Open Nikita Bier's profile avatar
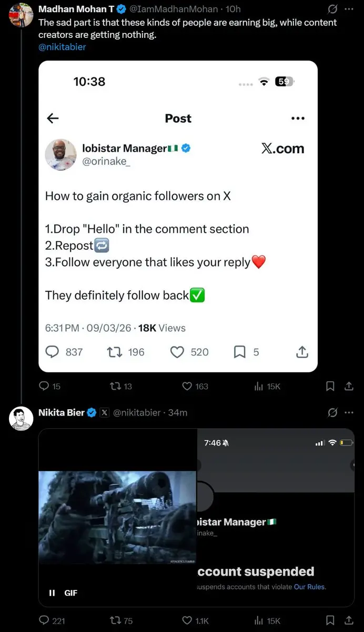Viewport: 364px width, 632px height. 22,419
